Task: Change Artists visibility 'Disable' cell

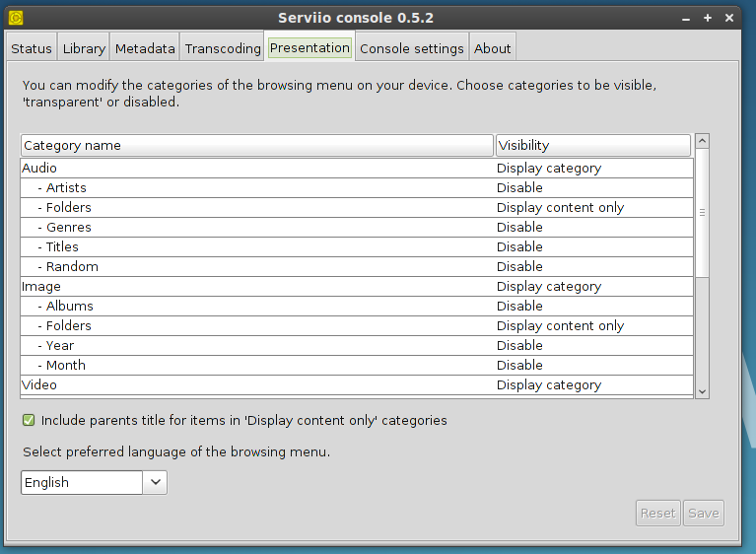Action: point(594,187)
